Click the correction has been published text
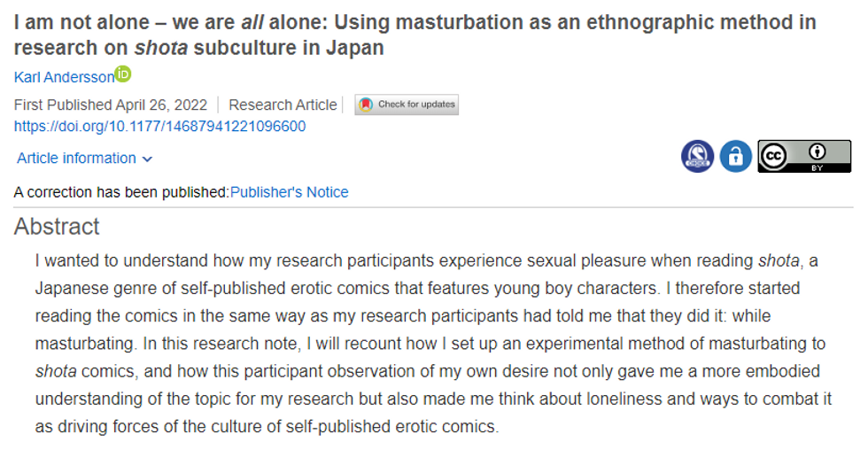This screenshot has height=473, width=868. pos(121,192)
